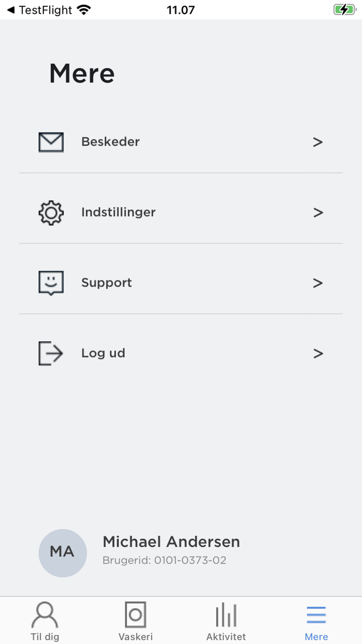
Task: Tap the Support text label
Action: pyautogui.click(x=106, y=283)
